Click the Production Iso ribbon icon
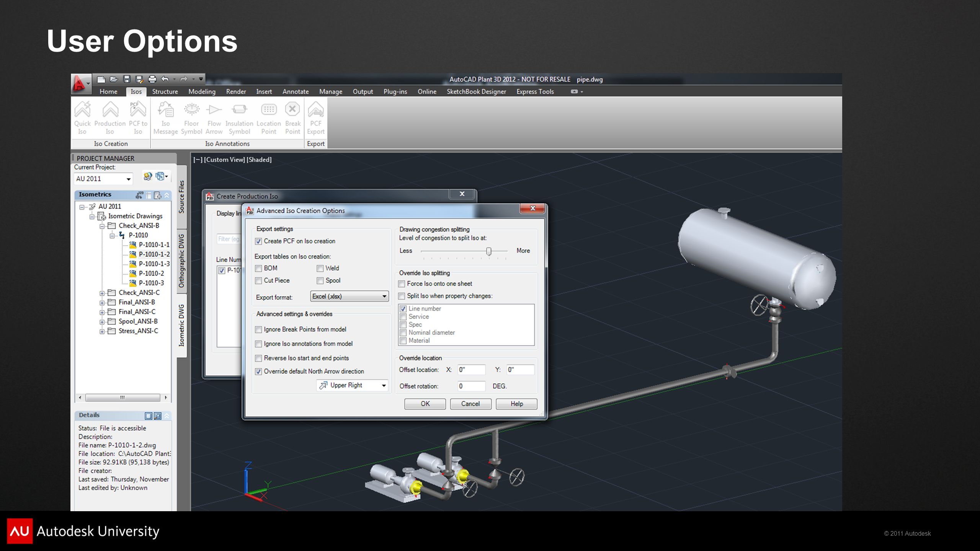 click(110, 117)
